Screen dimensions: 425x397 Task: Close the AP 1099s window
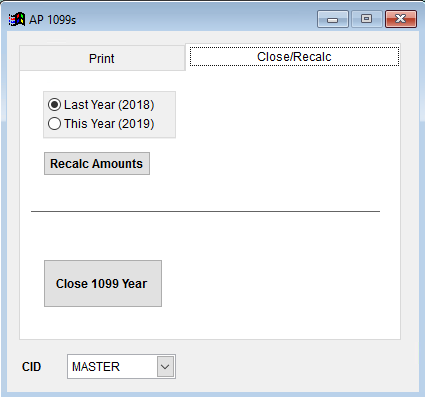pos(401,19)
